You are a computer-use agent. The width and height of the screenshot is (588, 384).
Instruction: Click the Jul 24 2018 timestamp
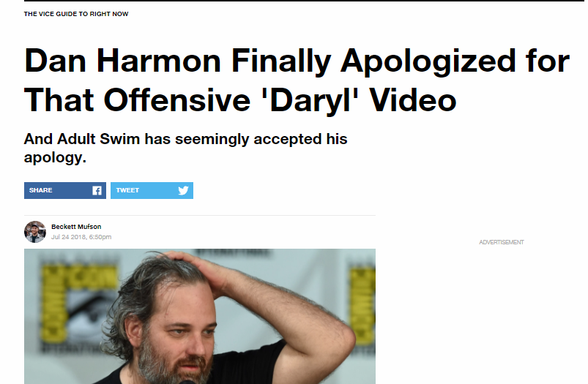click(x=81, y=237)
